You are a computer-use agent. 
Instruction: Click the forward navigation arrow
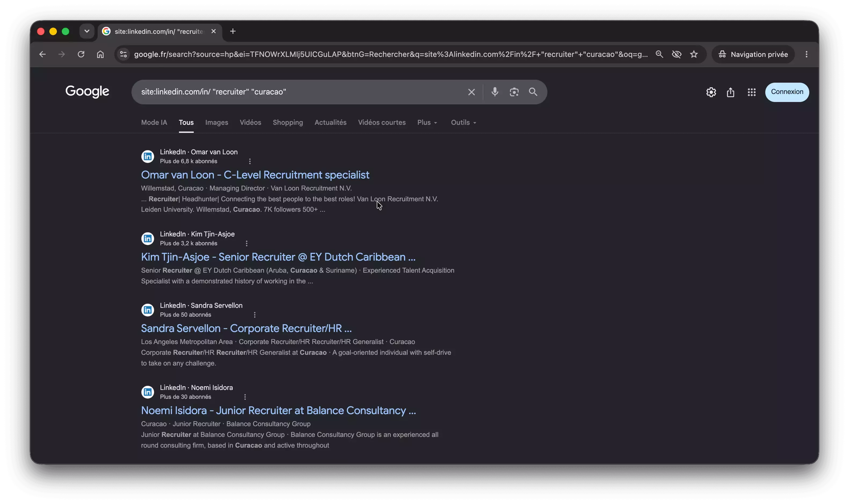(x=61, y=54)
